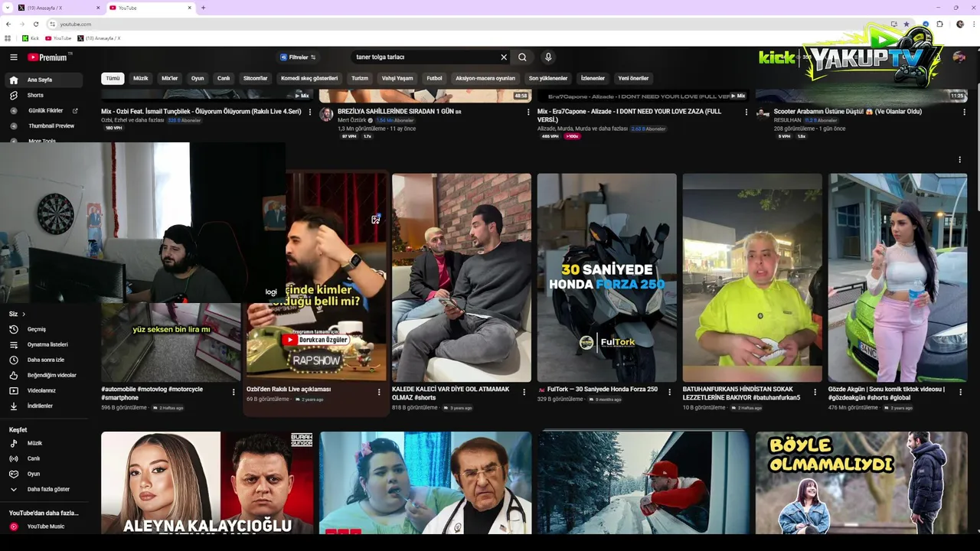Open Oyun under Keşfet
Viewport: 980px width, 551px height.
pos(44,474)
